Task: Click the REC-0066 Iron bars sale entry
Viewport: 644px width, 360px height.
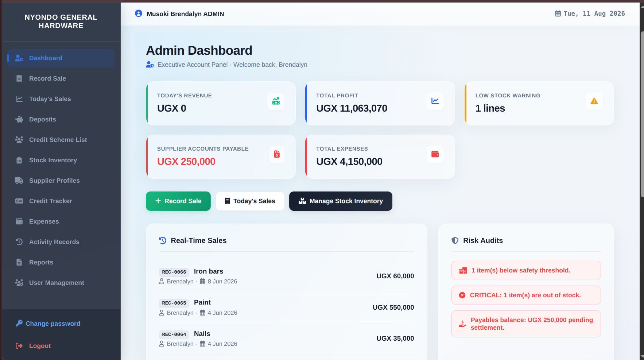Action: click(x=287, y=276)
